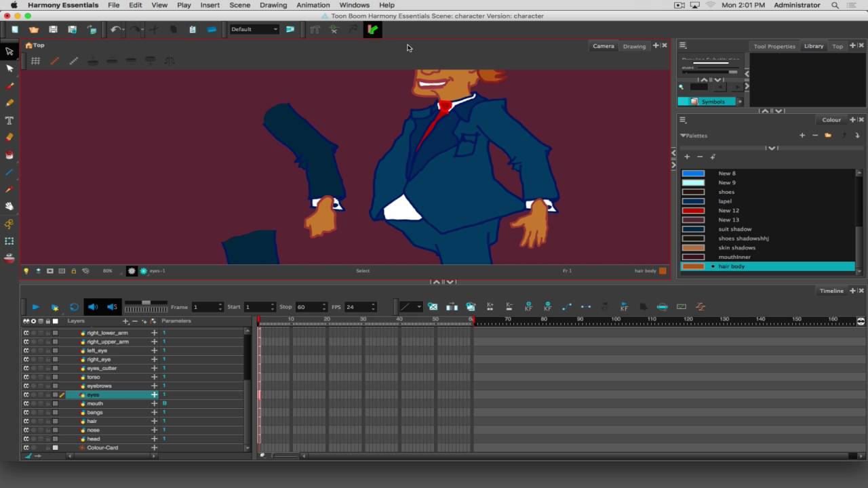Hide the torso layer
Image resolution: width=868 pixels, height=488 pixels.
(26, 377)
